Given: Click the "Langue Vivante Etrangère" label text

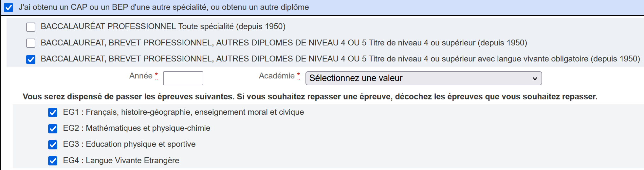Looking at the screenshot, I should tap(133, 161).
